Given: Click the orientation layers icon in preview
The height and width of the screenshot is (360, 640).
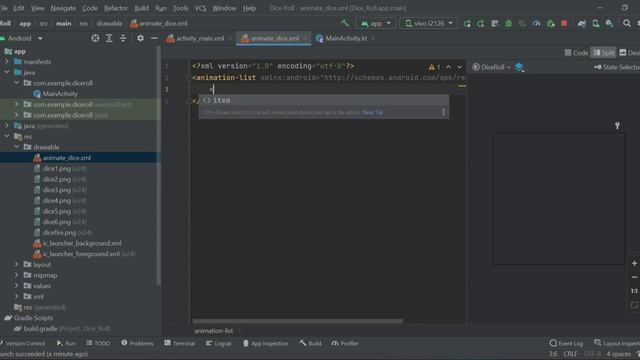Looking at the screenshot, I should (519, 67).
